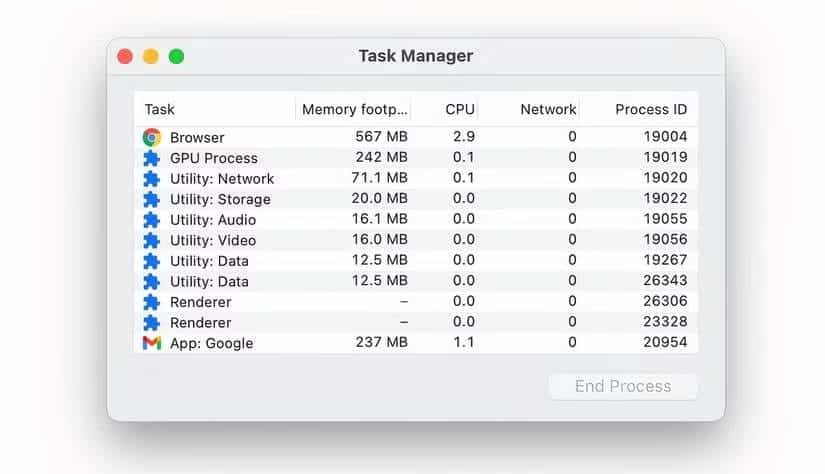Minimize the Task Manager window

tap(151, 56)
